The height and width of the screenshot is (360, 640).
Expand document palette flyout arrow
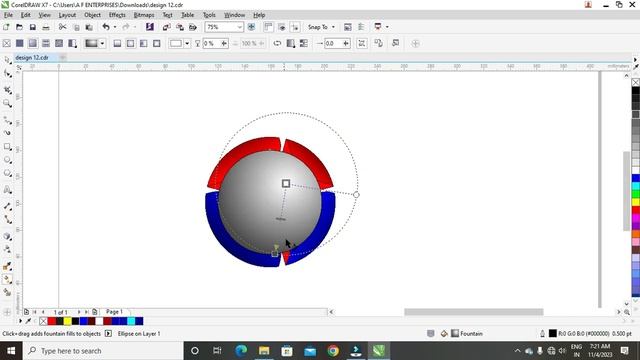(20, 321)
